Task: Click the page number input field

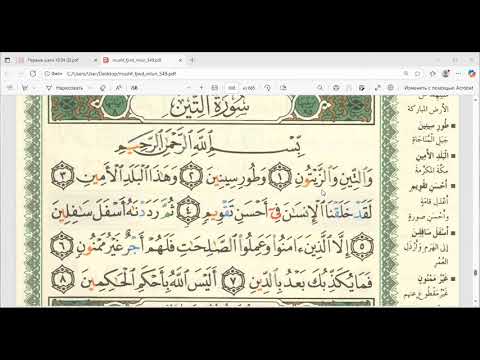Action: [x=232, y=88]
